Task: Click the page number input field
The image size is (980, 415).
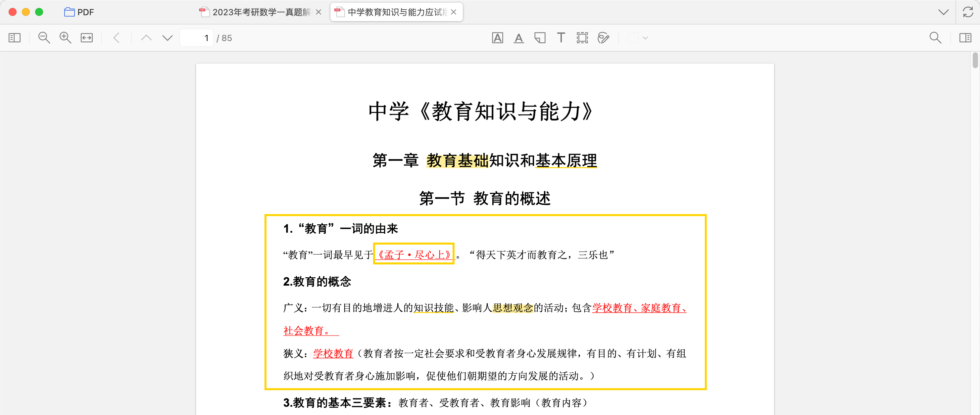Action: pyautogui.click(x=197, y=38)
